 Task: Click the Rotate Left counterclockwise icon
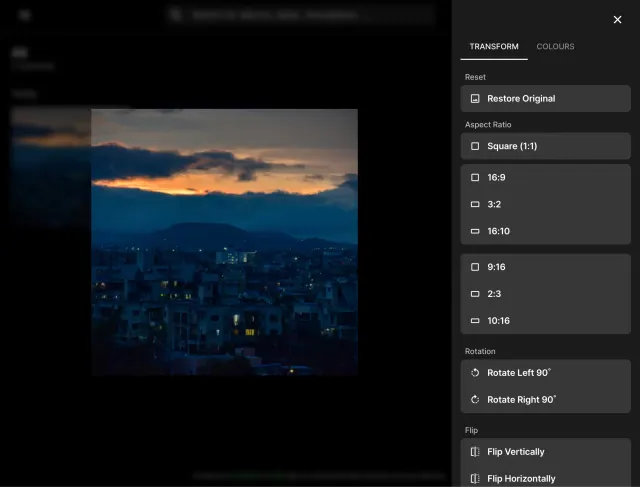pyautogui.click(x=475, y=373)
